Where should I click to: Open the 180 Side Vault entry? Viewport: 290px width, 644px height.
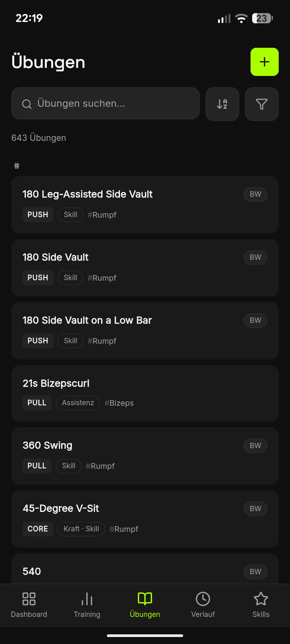pyautogui.click(x=145, y=268)
